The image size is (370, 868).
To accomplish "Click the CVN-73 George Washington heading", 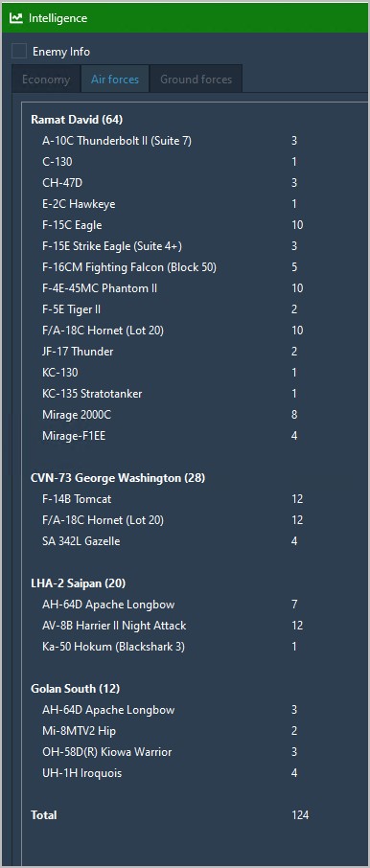I will (x=118, y=478).
